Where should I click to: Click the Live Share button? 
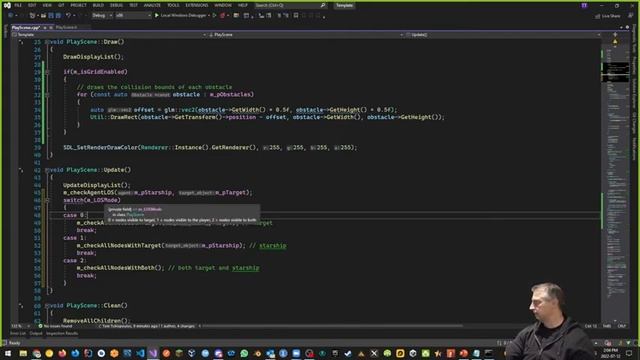(x=608, y=16)
